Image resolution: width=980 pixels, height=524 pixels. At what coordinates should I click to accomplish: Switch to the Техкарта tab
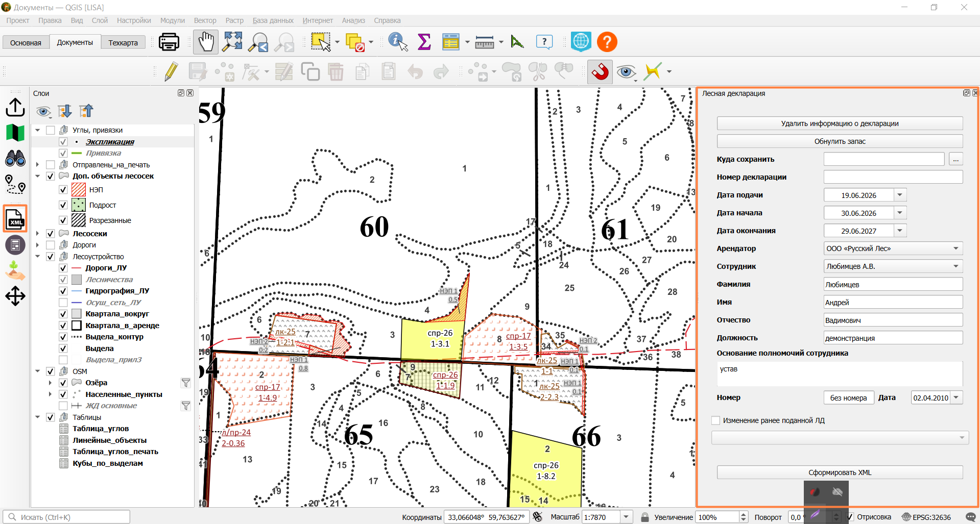coord(123,42)
